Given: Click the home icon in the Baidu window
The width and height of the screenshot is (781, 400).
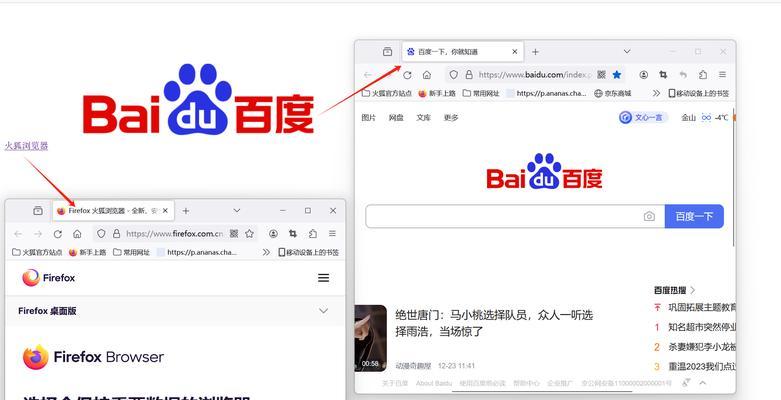Looking at the screenshot, I should tap(427, 75).
